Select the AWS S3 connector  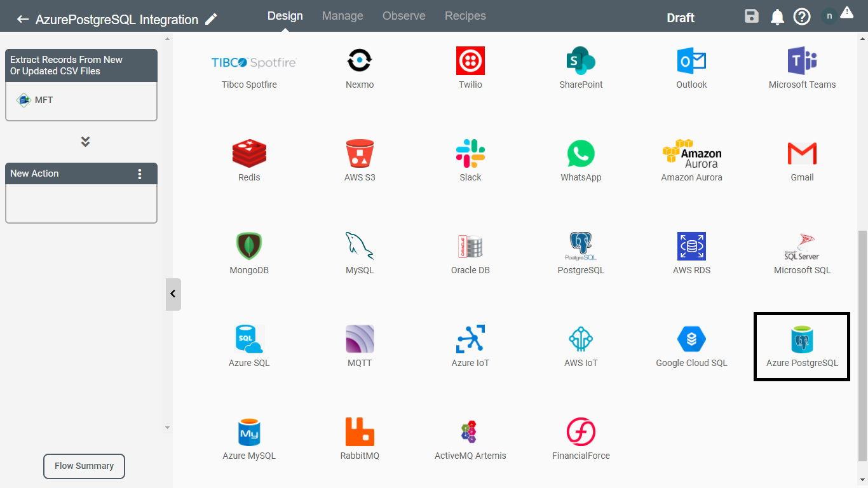360,160
